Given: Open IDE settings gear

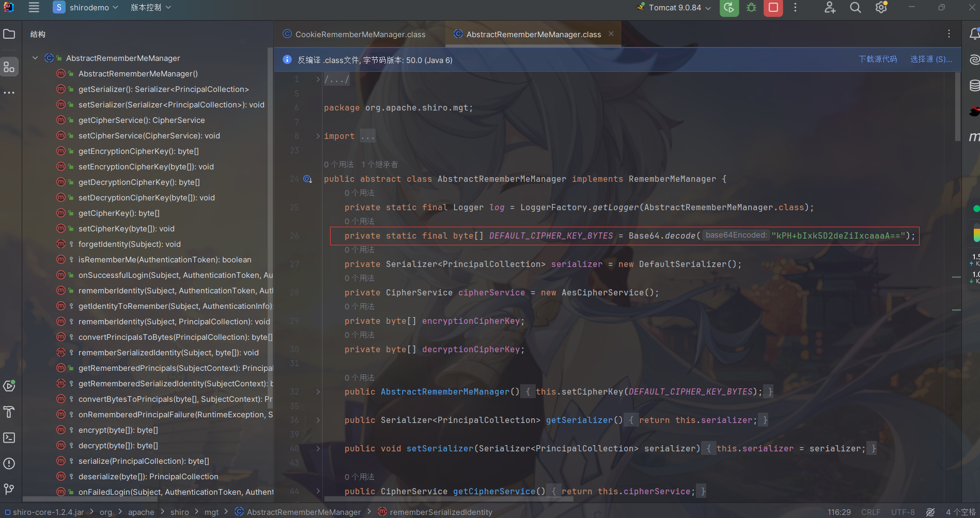Looking at the screenshot, I should click(x=881, y=8).
